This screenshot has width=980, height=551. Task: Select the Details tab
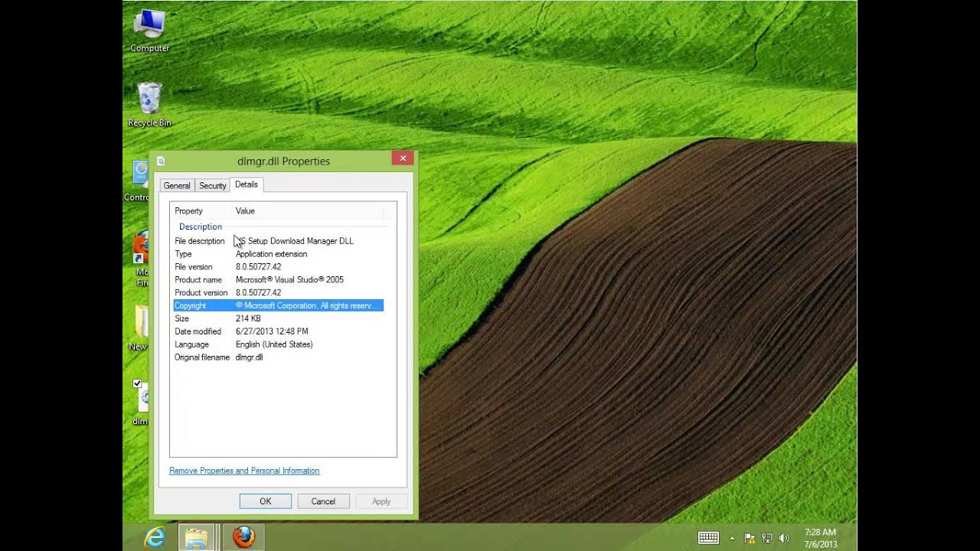point(247,184)
